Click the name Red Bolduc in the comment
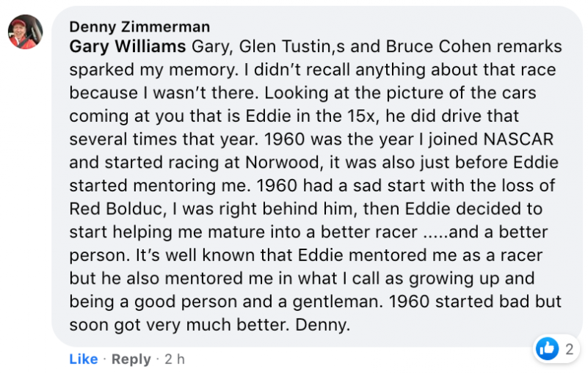Image resolution: width=588 pixels, height=374 pixels. [x=116, y=209]
